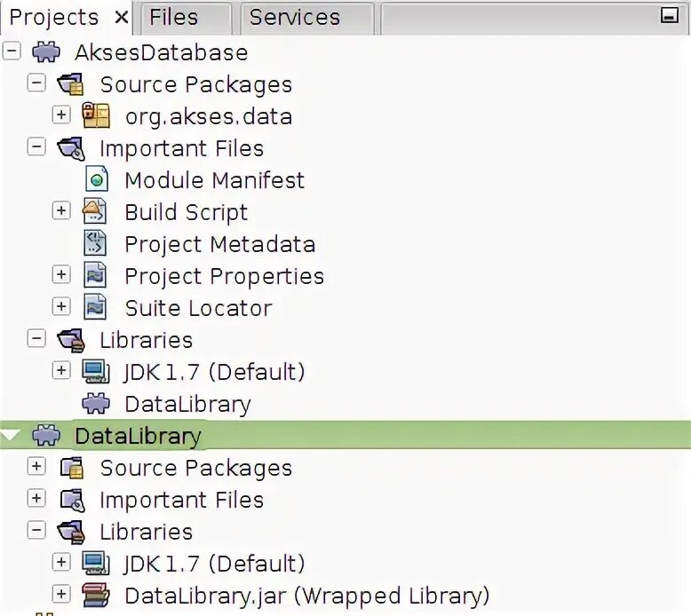Click the AksesDatabase module puzzle icon
The image size is (691, 616).
(46, 52)
